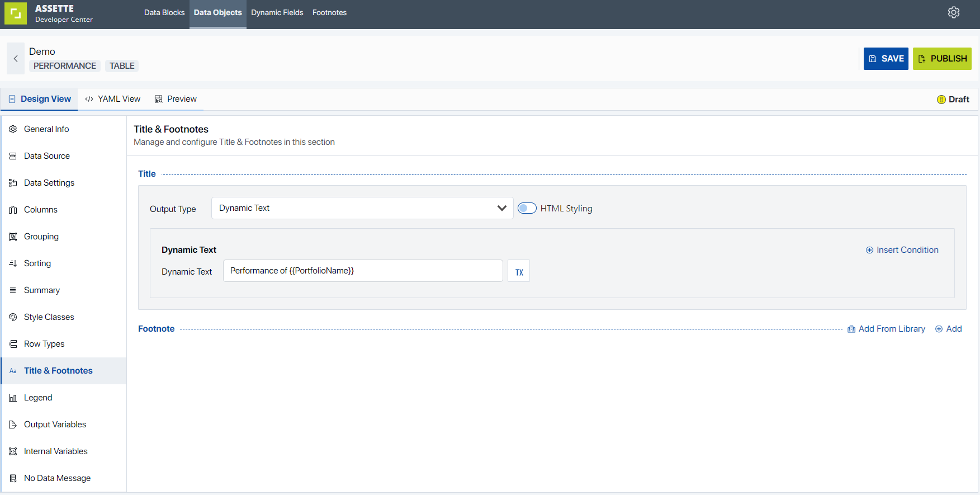The height and width of the screenshot is (495, 980).
Task: Click the Assette logo icon
Action: point(16,13)
